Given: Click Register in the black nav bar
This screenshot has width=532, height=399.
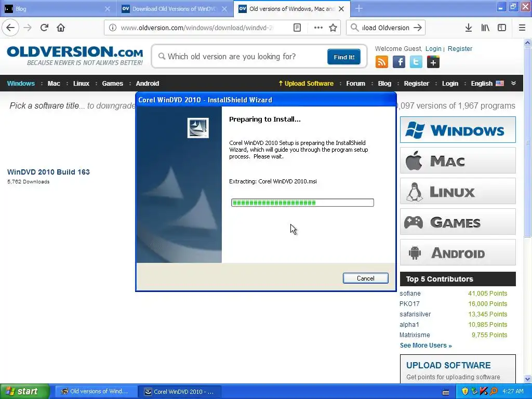Looking at the screenshot, I should (x=416, y=84).
